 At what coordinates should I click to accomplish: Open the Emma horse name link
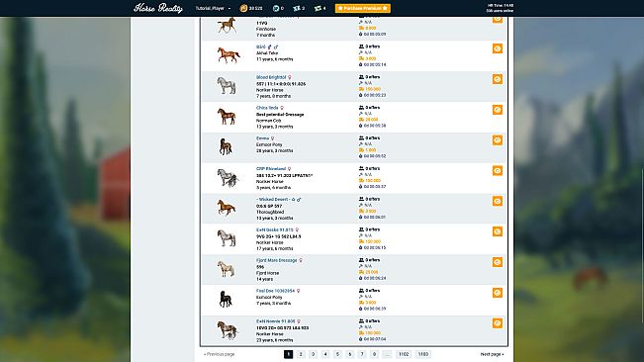pyautogui.click(x=262, y=138)
